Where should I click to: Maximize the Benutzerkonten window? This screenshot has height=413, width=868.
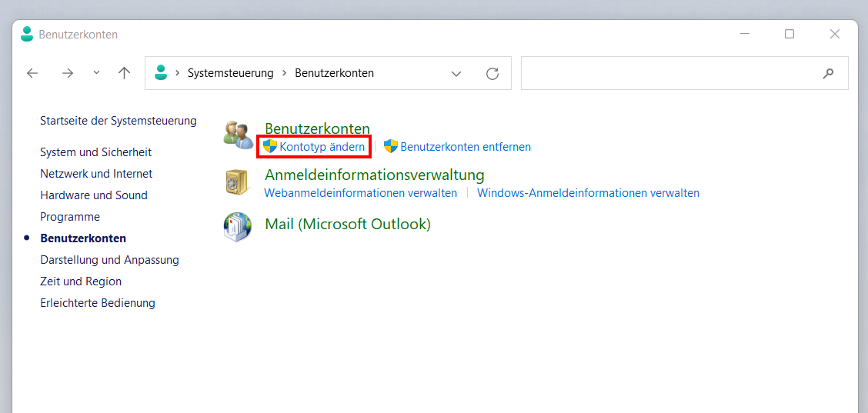(790, 34)
